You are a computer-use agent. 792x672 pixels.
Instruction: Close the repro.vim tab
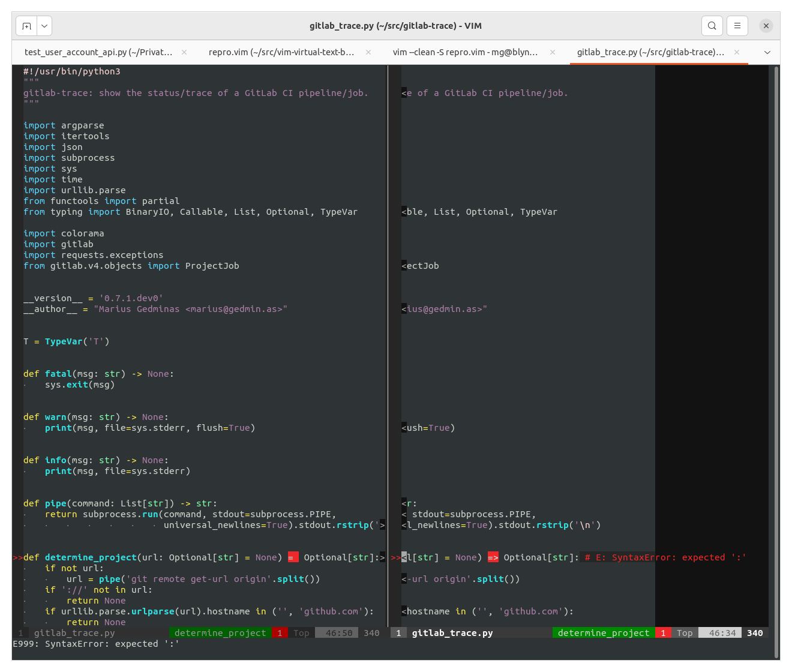(368, 52)
